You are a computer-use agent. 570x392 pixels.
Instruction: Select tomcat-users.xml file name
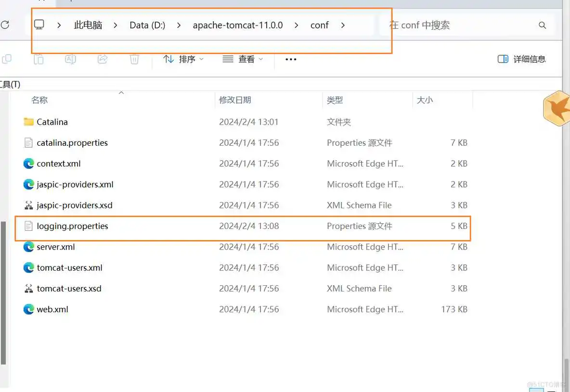click(x=69, y=268)
